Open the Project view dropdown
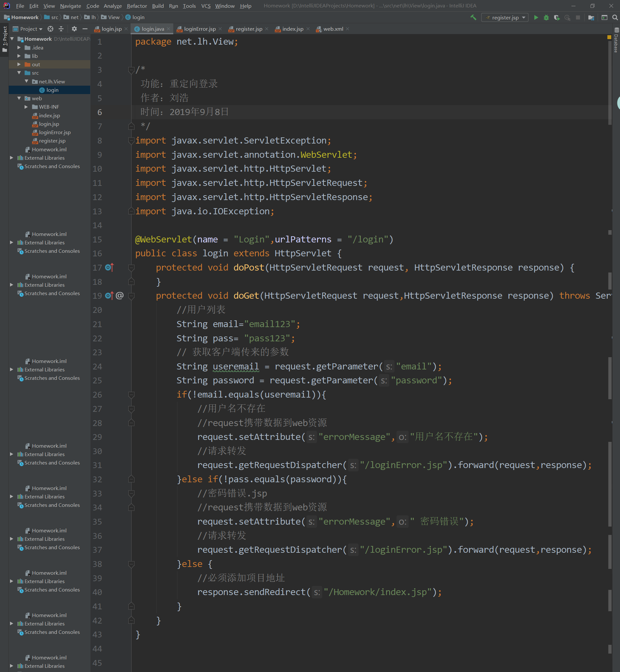This screenshot has height=672, width=620. 27,29
